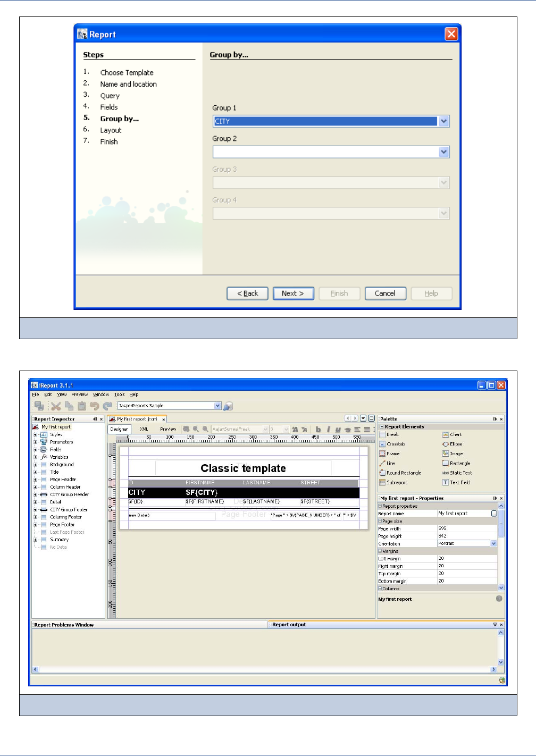Image resolution: width=536 pixels, height=756 pixels.
Task: Expand the CITY Group Header node
Action: click(x=35, y=494)
